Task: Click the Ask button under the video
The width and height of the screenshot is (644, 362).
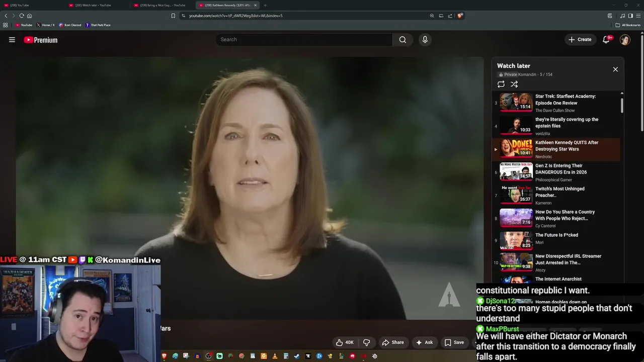Action: [424, 342]
